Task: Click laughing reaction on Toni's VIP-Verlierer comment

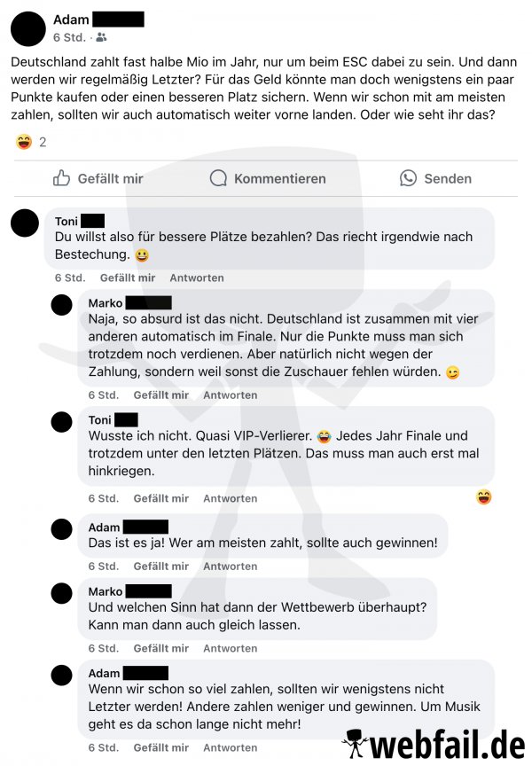Action: point(483,497)
